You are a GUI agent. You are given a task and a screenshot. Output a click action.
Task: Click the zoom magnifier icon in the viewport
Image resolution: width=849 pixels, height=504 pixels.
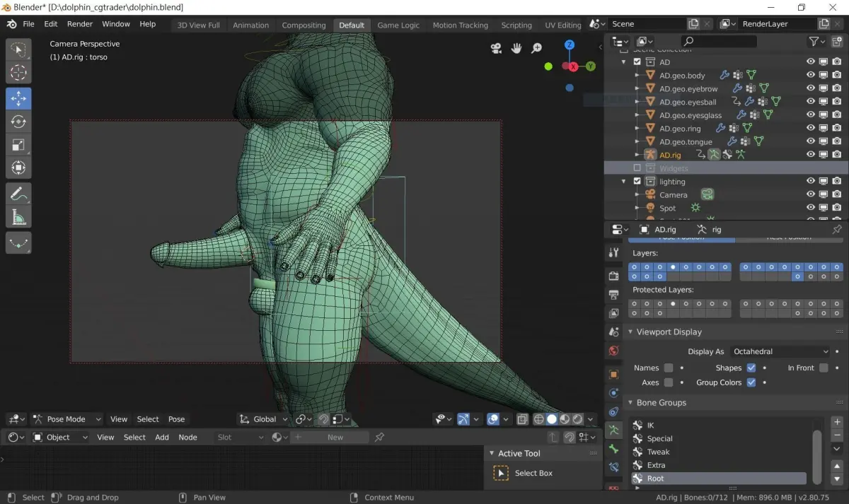tap(537, 48)
